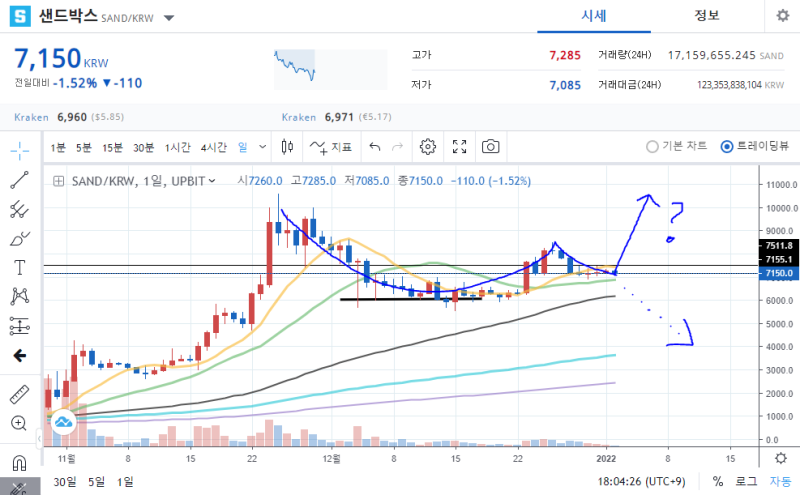Viewport: 800px width, 495px height.
Task: Click the 18:04:26 (UTC+9) timezone button
Action: pos(641,481)
